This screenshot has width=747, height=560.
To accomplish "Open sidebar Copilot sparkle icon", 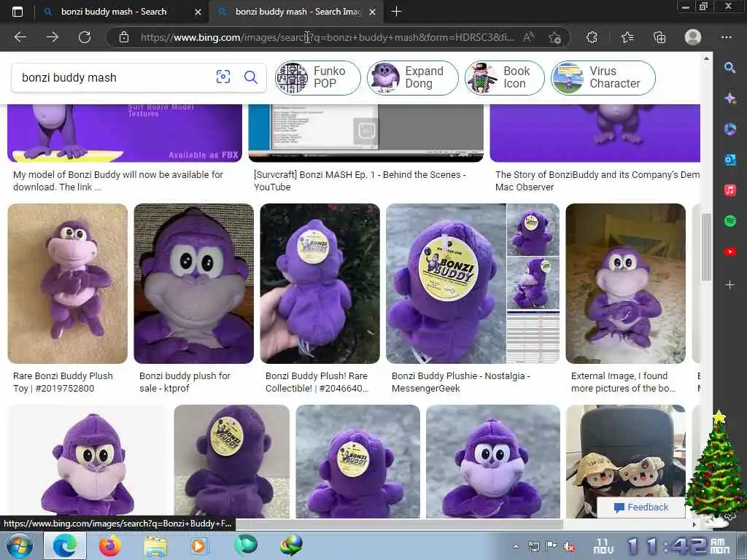I will tap(729, 98).
